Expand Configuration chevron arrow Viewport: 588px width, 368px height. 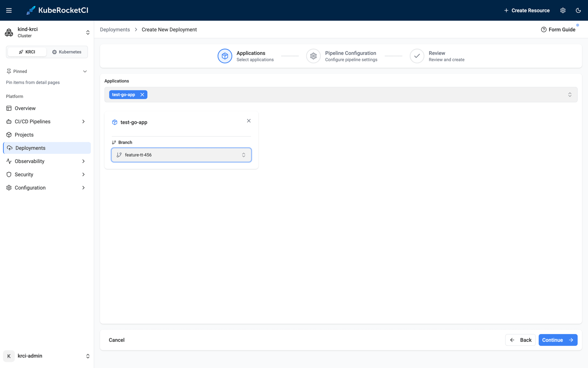(x=83, y=188)
